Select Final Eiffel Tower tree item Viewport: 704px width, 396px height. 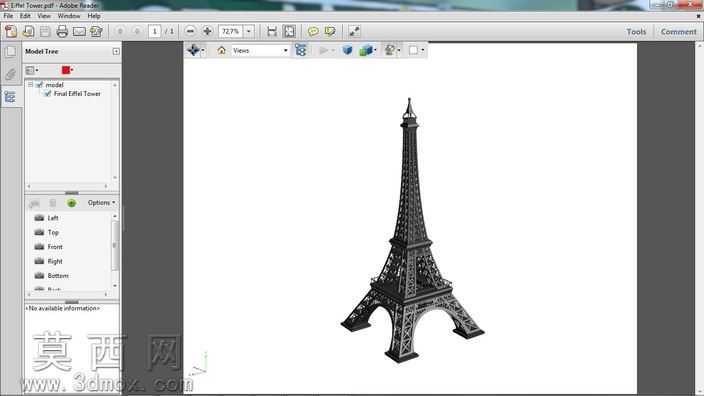tap(77, 93)
